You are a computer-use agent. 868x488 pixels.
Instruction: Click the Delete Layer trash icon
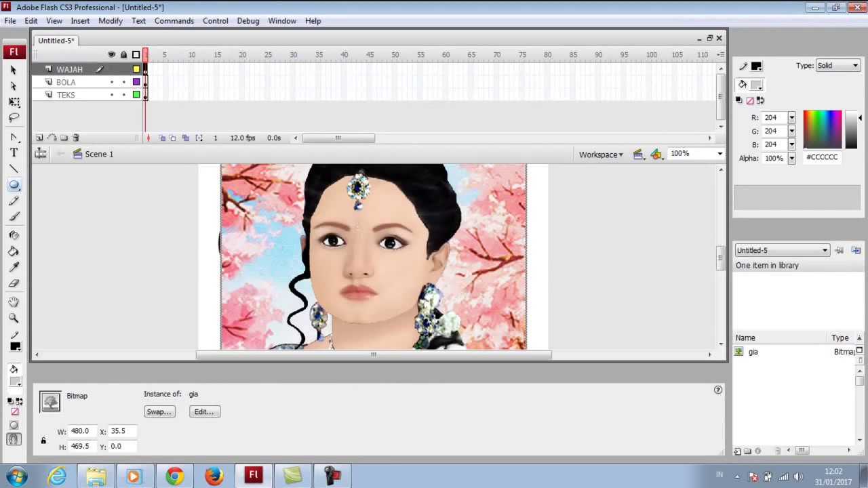(76, 138)
